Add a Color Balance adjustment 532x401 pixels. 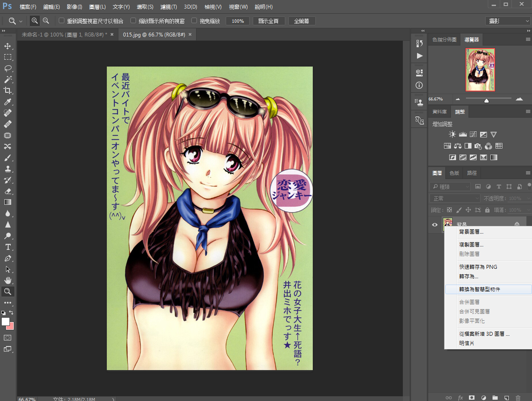tap(457, 146)
